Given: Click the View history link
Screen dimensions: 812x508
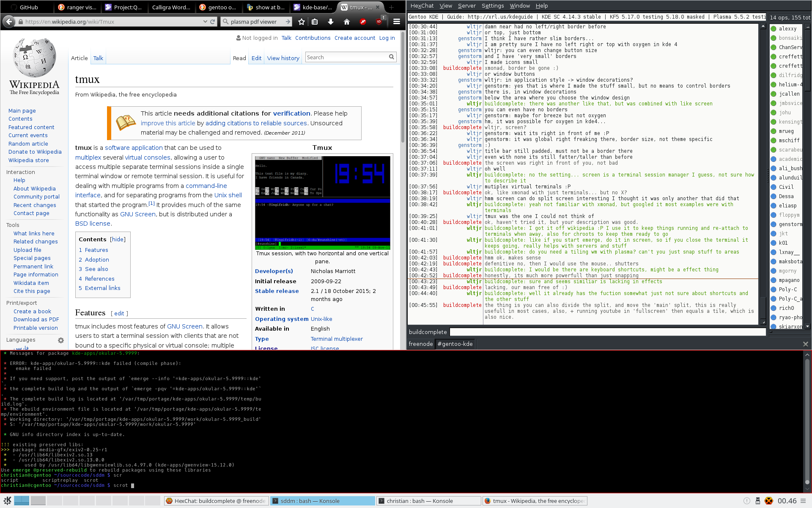Looking at the screenshot, I should coord(283,58).
